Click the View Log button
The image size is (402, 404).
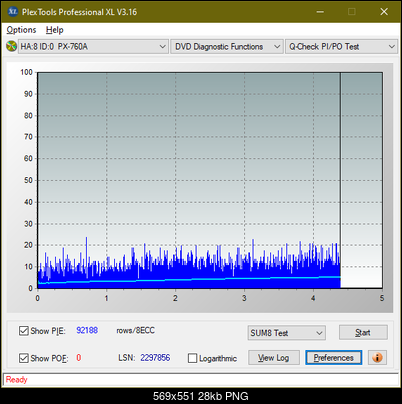pos(274,358)
